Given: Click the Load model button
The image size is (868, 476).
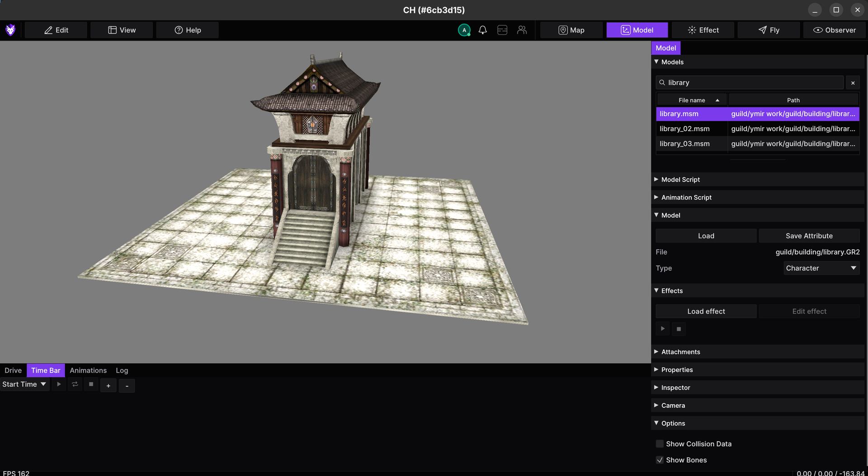Looking at the screenshot, I should click(x=706, y=236).
